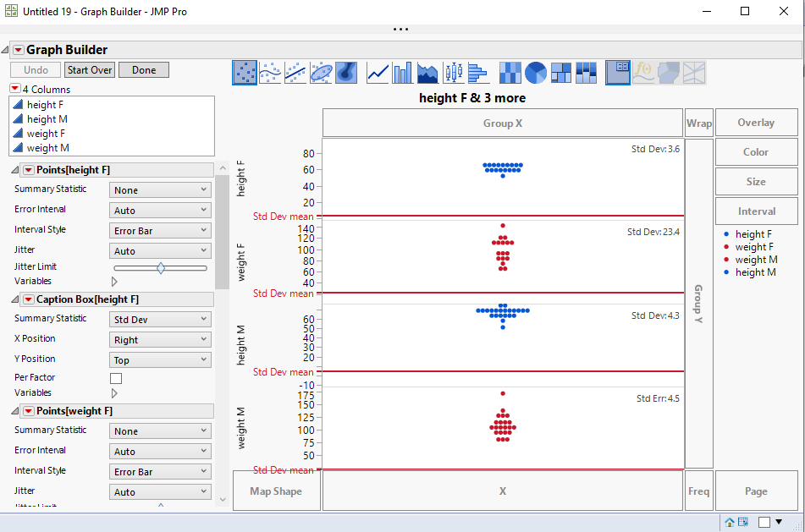This screenshot has height=532, width=805.
Task: Select the Mosaic element icon
Action: [586, 73]
